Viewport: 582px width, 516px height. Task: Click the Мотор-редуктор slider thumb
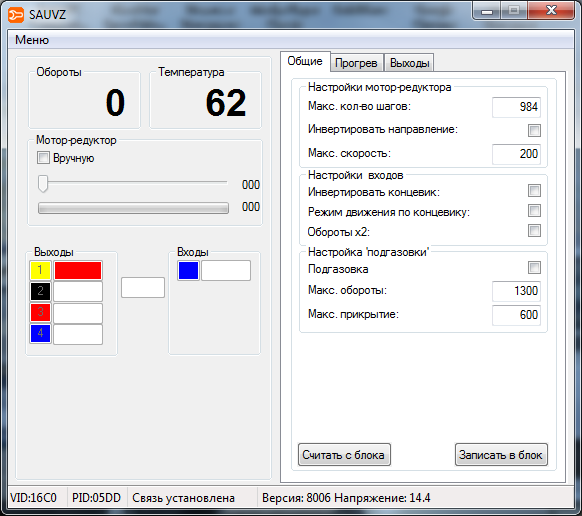(43, 184)
